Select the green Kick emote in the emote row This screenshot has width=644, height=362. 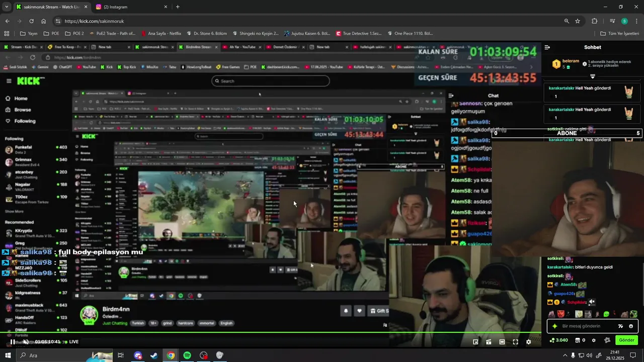pos(606,314)
